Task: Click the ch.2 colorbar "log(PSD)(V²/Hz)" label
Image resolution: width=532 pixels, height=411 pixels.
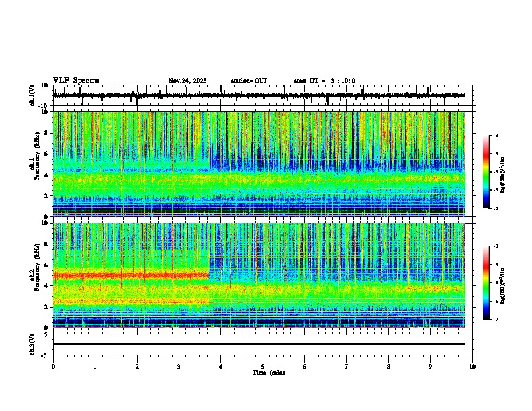Action: (x=503, y=285)
